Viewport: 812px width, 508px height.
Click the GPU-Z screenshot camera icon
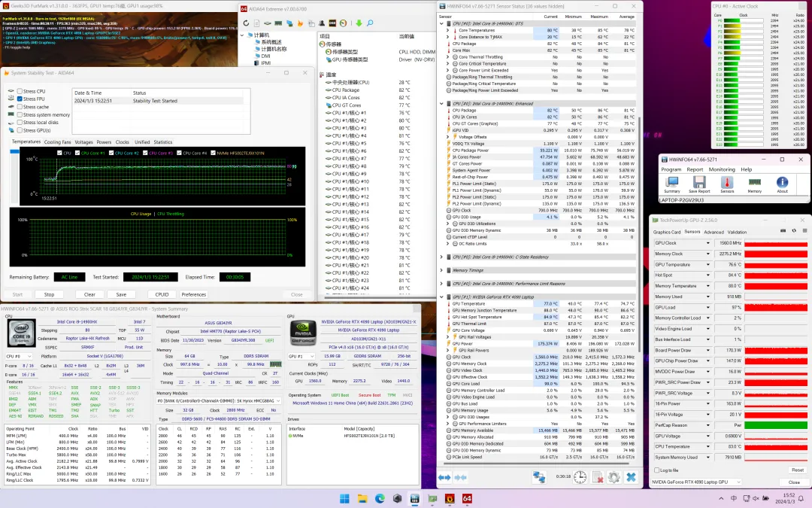point(783,231)
